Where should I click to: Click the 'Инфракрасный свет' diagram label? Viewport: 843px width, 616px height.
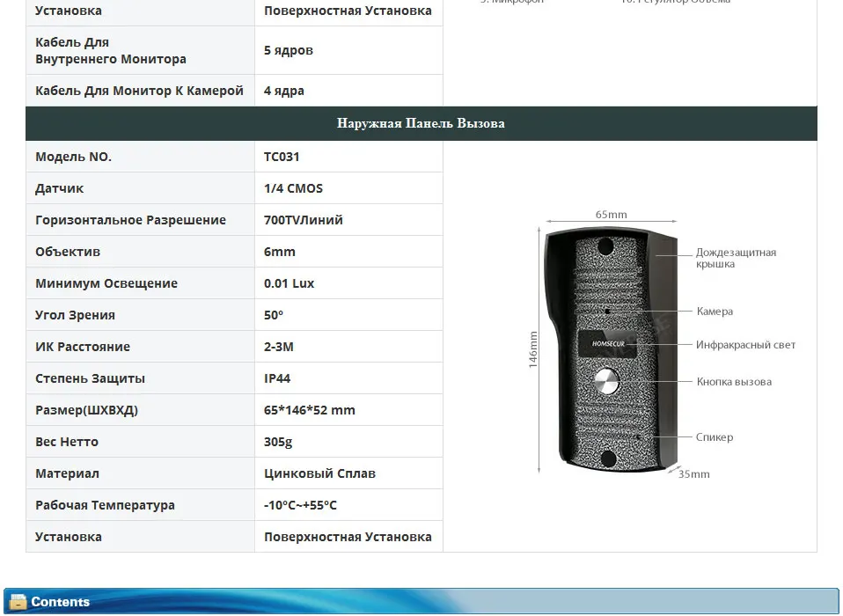click(x=745, y=345)
